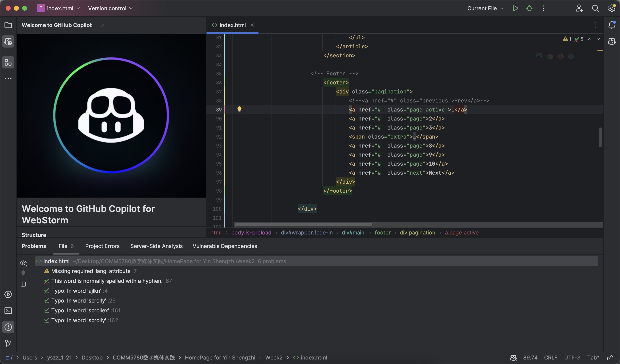This screenshot has width=620, height=364.
Task: Click the footer breadcrumb below the editor
Action: point(382,232)
